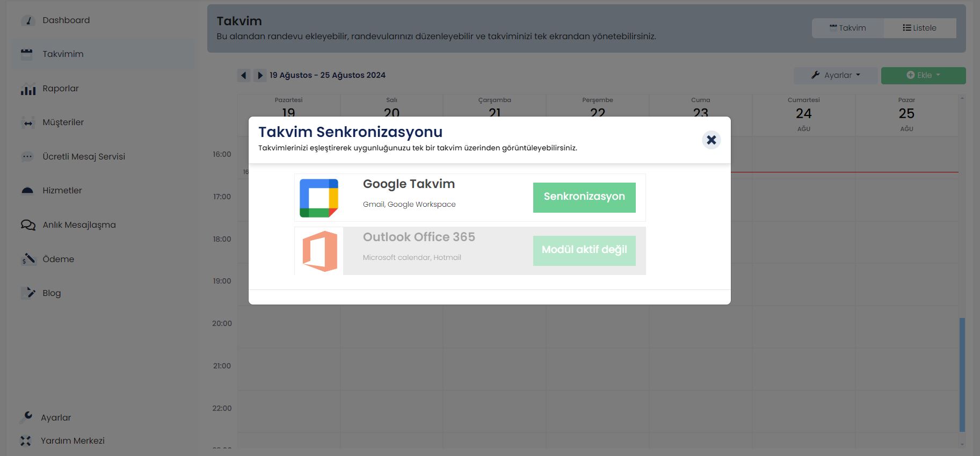Open Müşteriler in the sidebar
The width and height of the screenshot is (980, 456).
tap(63, 122)
